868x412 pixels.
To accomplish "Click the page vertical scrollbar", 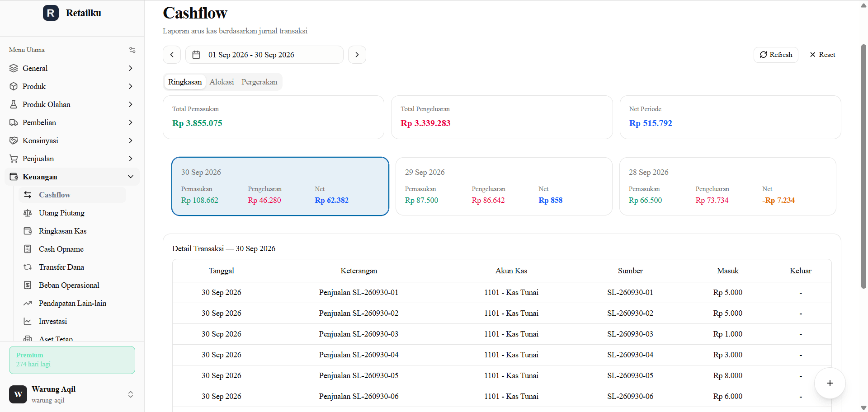I will point(863,166).
